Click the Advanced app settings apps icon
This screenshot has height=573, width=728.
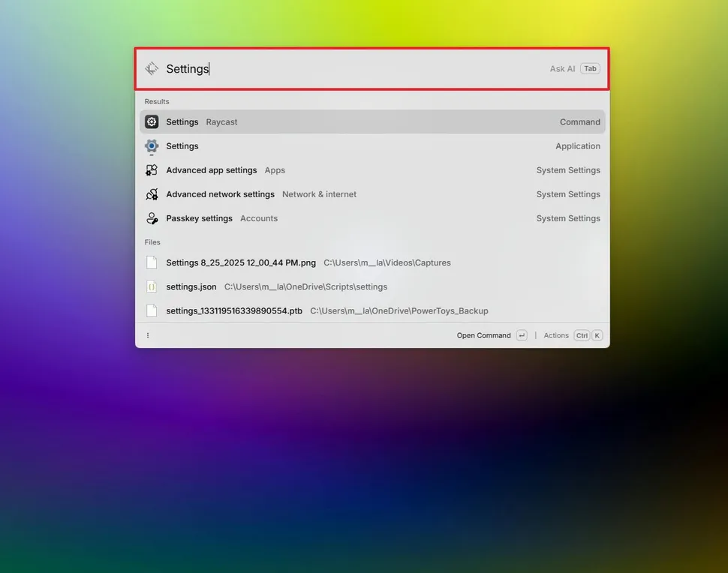152,169
